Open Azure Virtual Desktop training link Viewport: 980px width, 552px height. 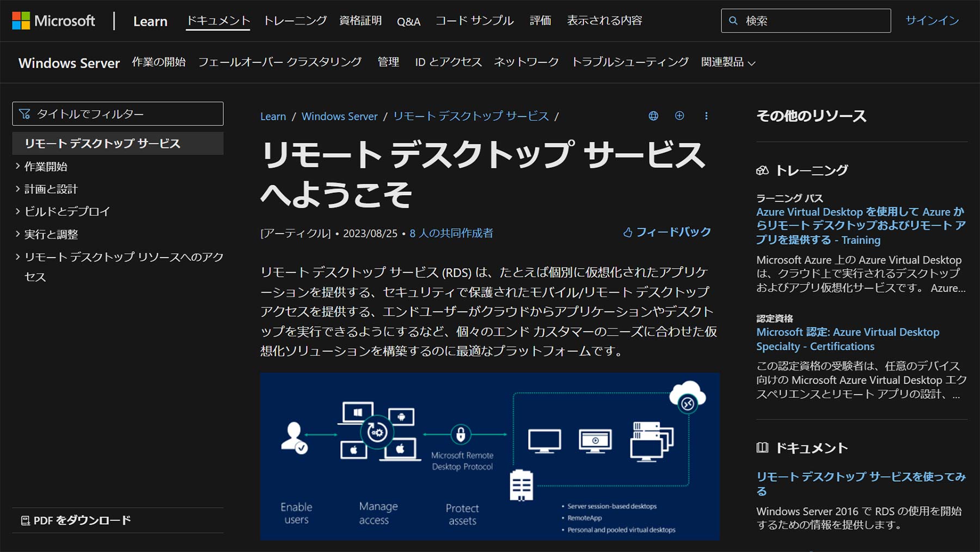[x=861, y=226]
